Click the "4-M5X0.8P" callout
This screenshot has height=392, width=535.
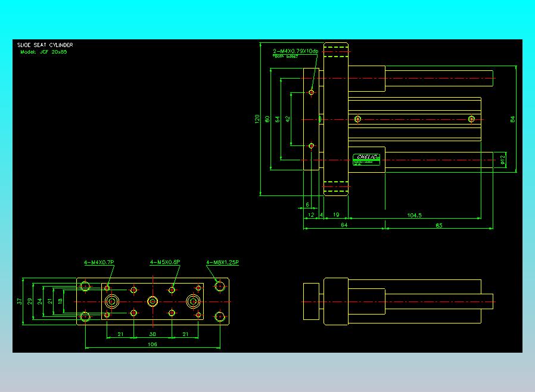tap(165, 262)
